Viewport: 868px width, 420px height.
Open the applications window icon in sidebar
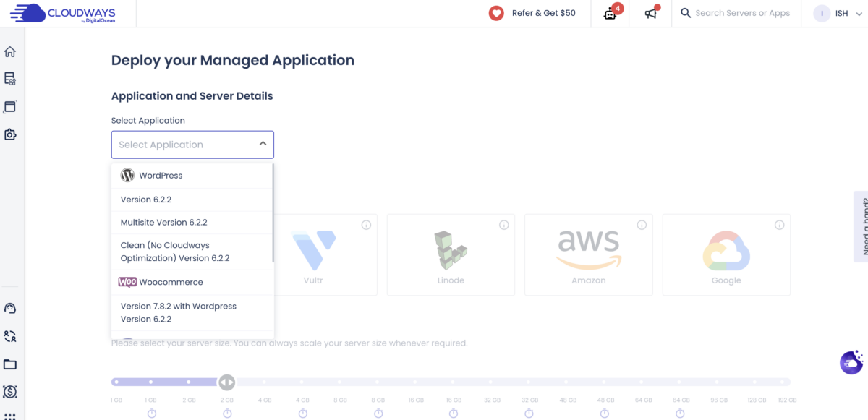[10, 107]
